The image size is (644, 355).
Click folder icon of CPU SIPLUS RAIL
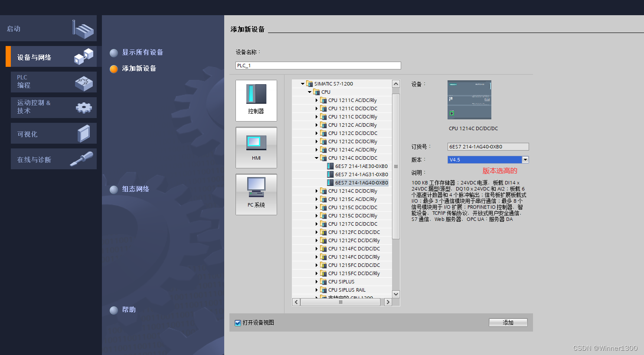tap(324, 290)
